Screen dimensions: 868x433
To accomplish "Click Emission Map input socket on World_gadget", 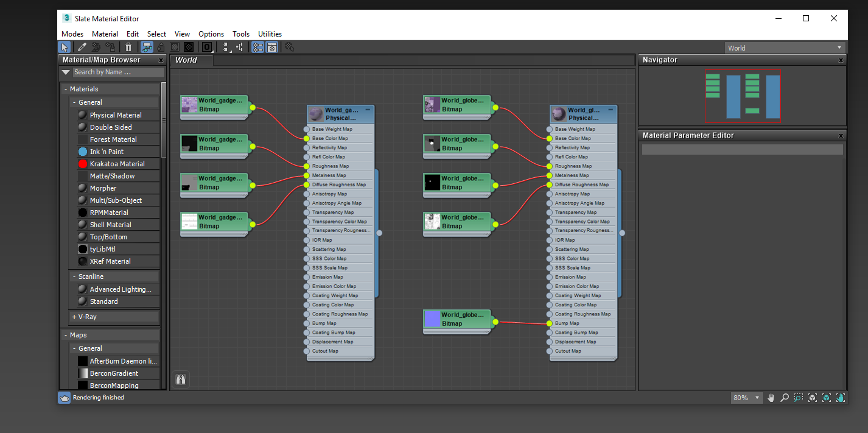I will pos(306,277).
